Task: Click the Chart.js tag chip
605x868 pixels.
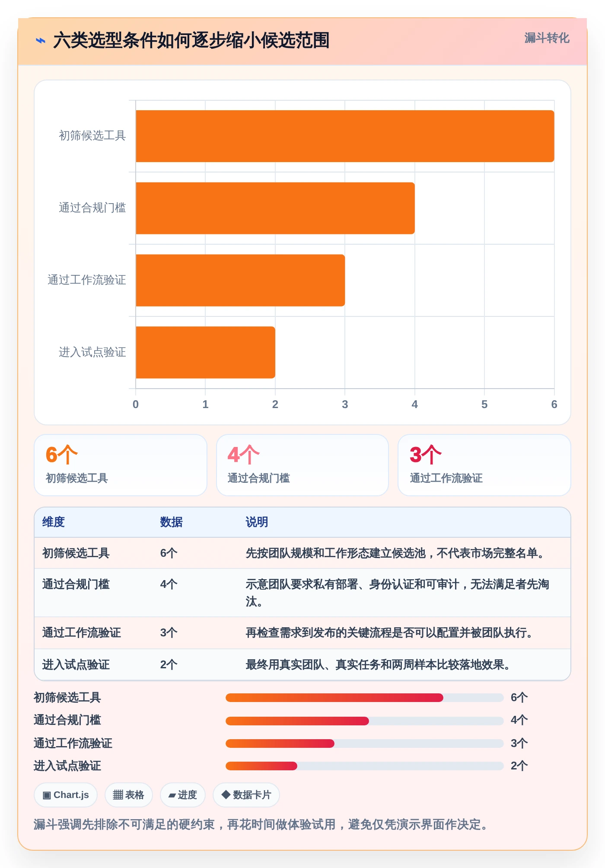Action: pos(66,795)
